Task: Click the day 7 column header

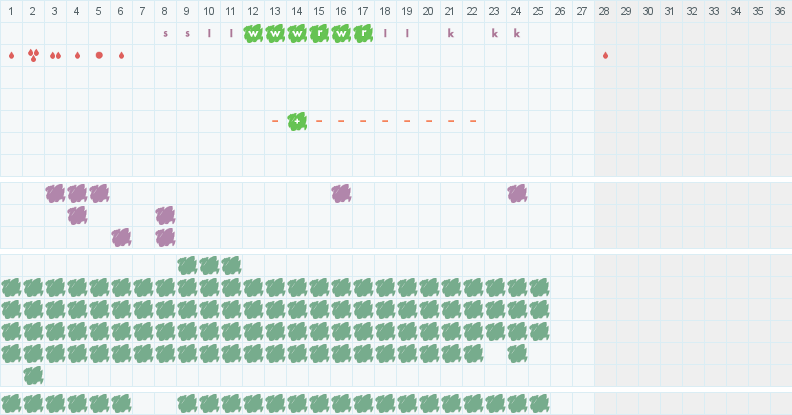Action: point(143,11)
